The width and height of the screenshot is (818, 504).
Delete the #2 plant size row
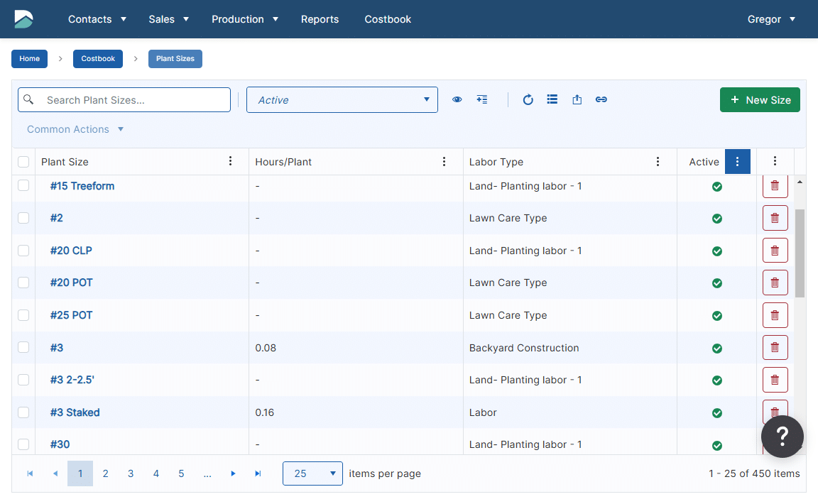click(775, 218)
